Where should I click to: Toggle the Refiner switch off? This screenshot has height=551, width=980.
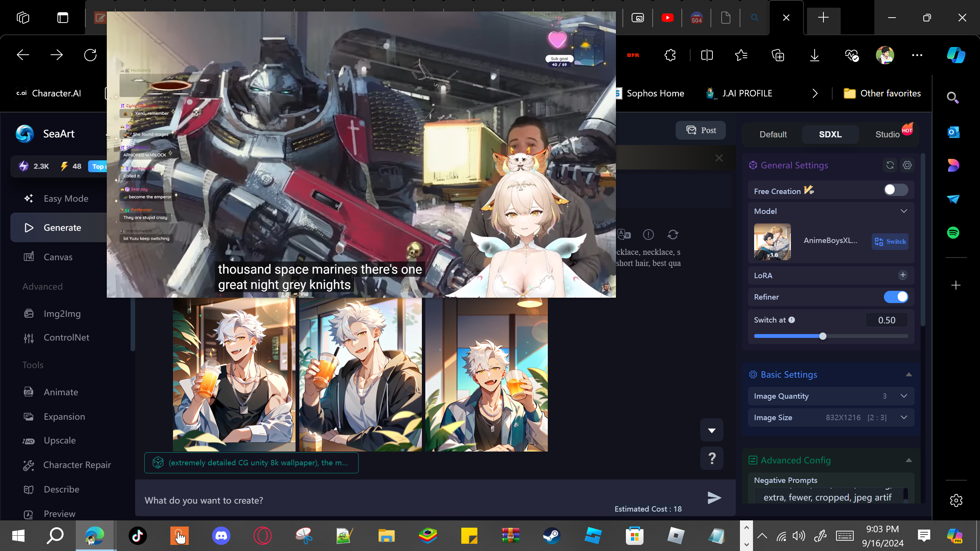click(896, 297)
